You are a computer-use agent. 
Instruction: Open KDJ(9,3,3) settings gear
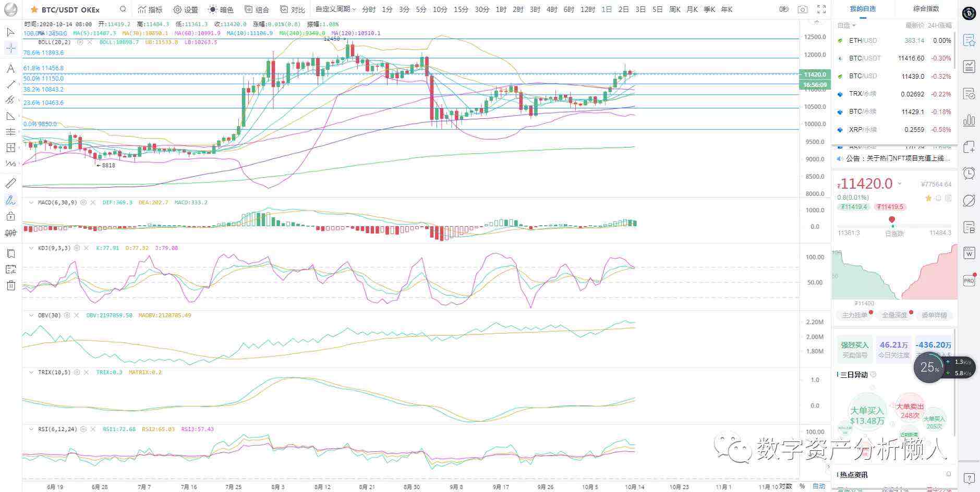77,248
